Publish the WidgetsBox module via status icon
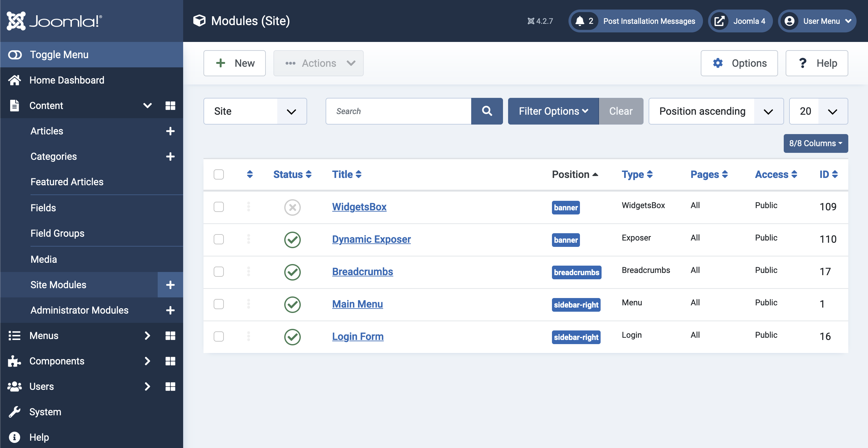The height and width of the screenshot is (448, 868). click(292, 207)
